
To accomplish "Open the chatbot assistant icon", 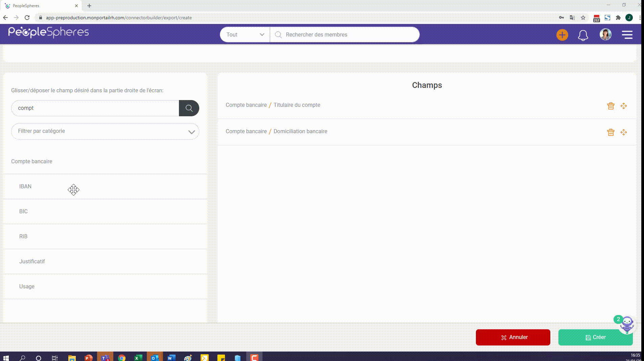I will point(627,324).
